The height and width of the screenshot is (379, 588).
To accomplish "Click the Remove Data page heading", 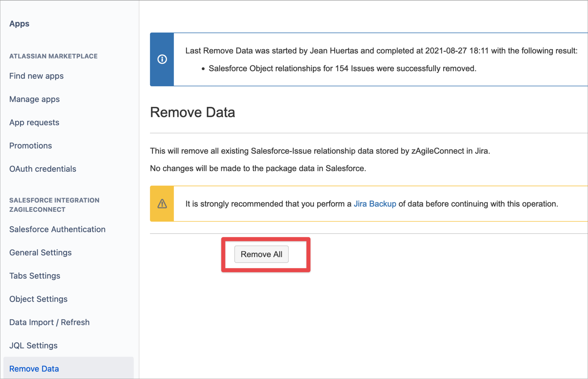I will (193, 113).
